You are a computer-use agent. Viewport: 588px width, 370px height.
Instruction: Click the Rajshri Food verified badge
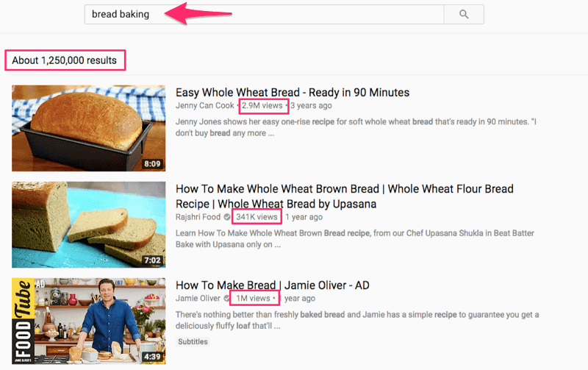click(227, 217)
